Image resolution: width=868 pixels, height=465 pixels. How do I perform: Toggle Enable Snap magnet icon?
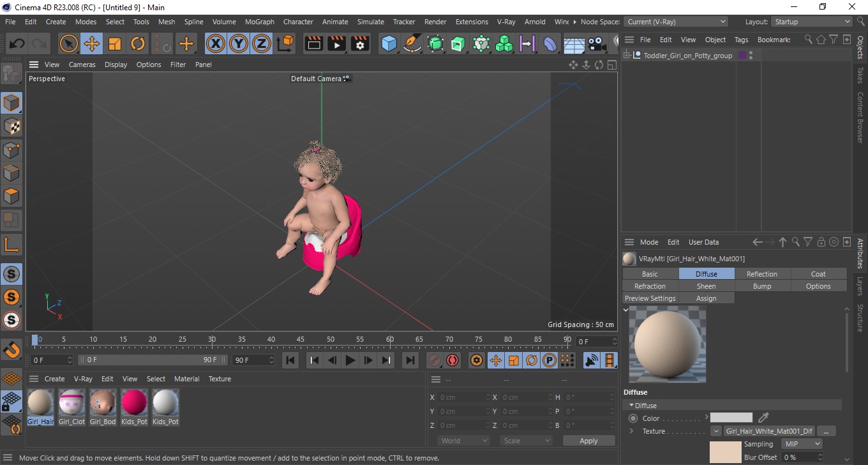point(11,349)
